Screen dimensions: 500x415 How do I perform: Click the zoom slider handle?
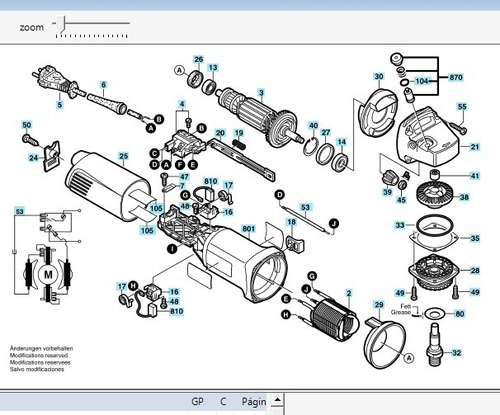coord(61,24)
